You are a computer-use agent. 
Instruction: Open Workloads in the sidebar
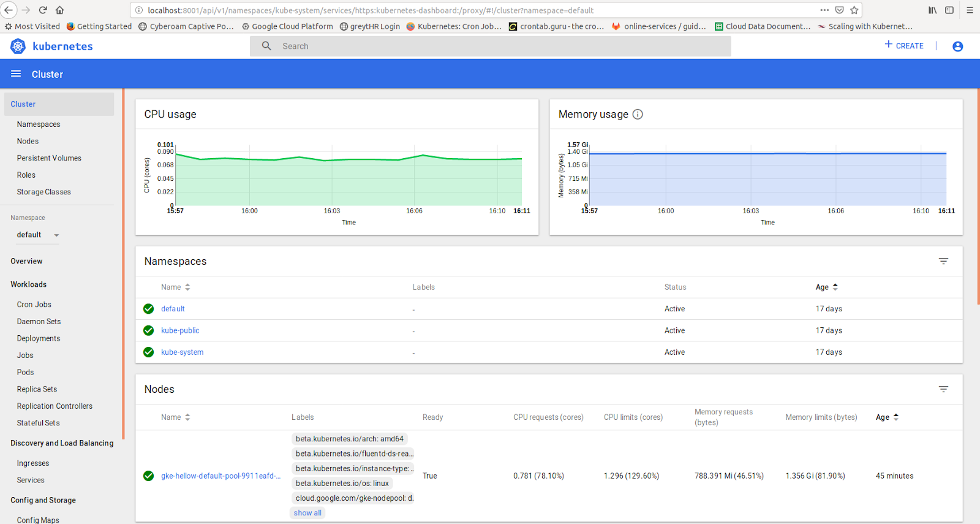tap(28, 284)
